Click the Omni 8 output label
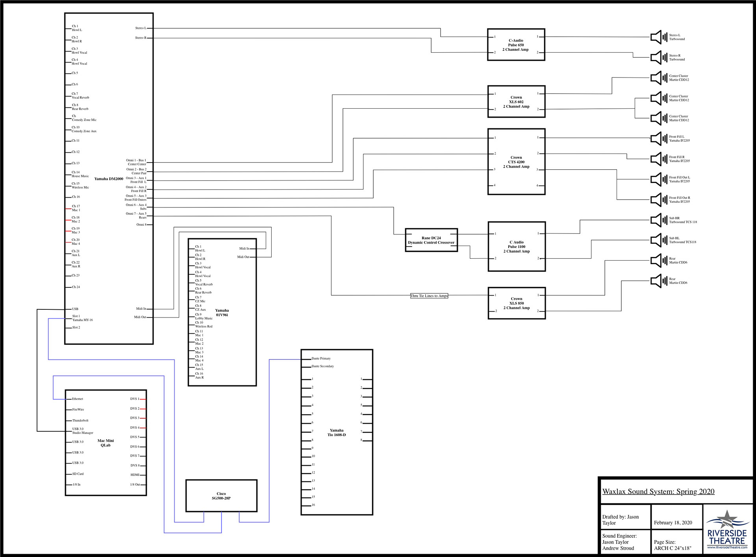Image resolution: width=756 pixels, height=557 pixels. [141, 225]
